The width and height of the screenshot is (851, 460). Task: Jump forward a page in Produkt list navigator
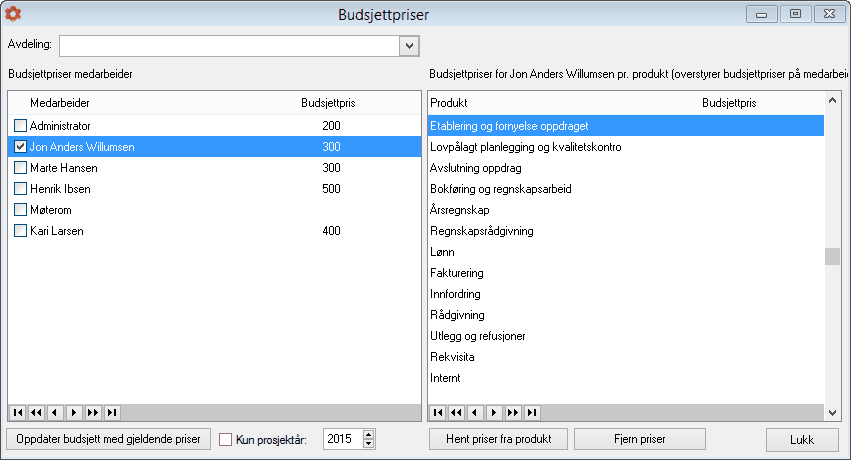click(513, 413)
